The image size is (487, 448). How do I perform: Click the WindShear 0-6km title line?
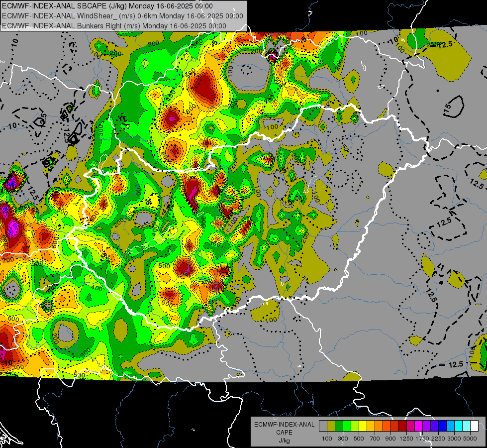coord(122,16)
